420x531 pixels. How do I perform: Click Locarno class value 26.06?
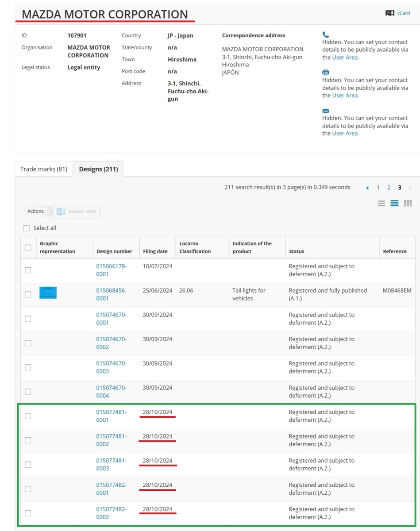(186, 291)
